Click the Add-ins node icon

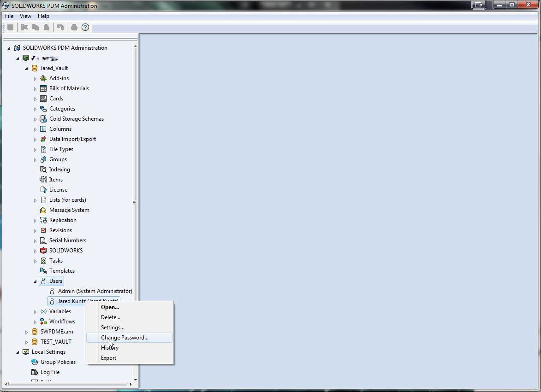point(43,78)
